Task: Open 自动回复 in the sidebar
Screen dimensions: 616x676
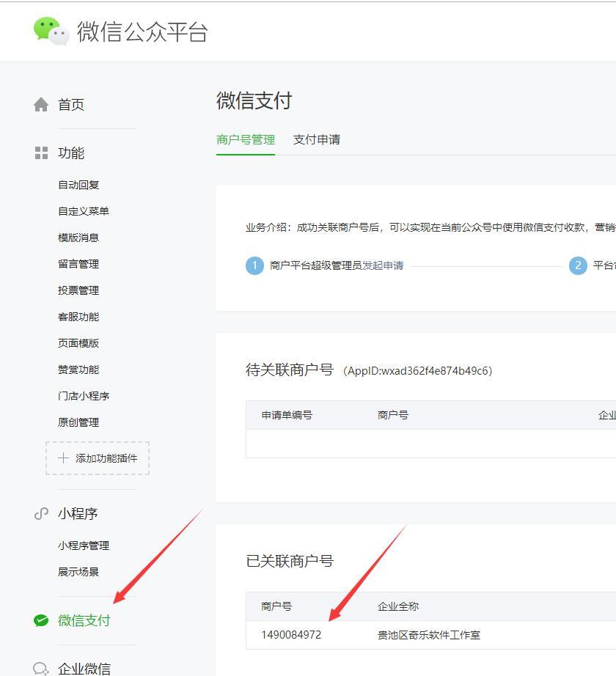Action: (x=78, y=185)
